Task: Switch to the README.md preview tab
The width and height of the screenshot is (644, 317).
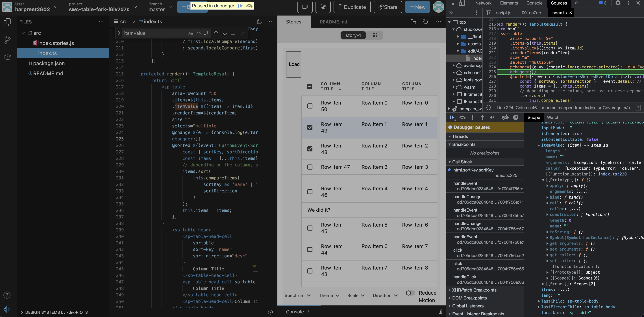Action: 333,22
